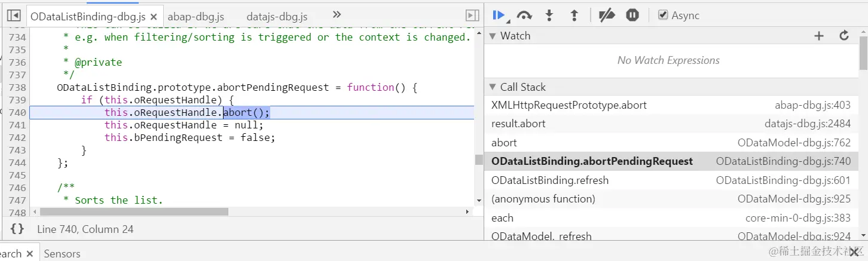Collapse the Call Stack section
Image resolution: width=868 pixels, height=261 pixels.
click(x=493, y=87)
